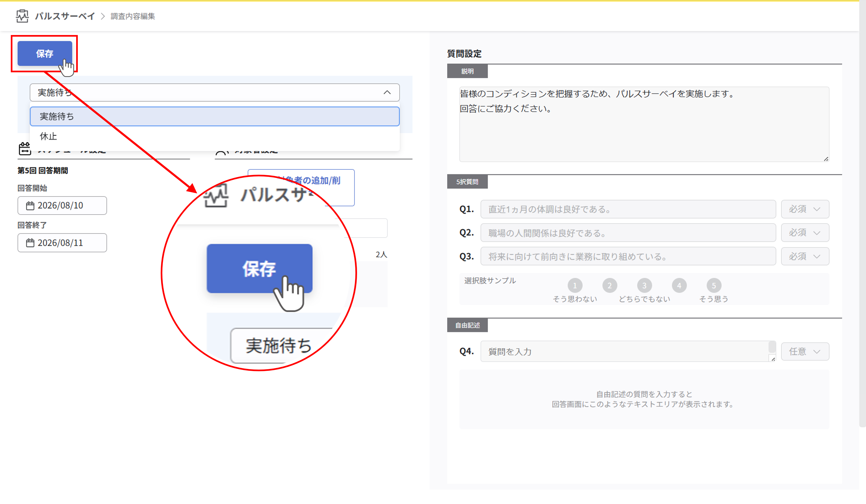Click the Q3 question field
The height and width of the screenshot is (504, 866).
coord(628,256)
